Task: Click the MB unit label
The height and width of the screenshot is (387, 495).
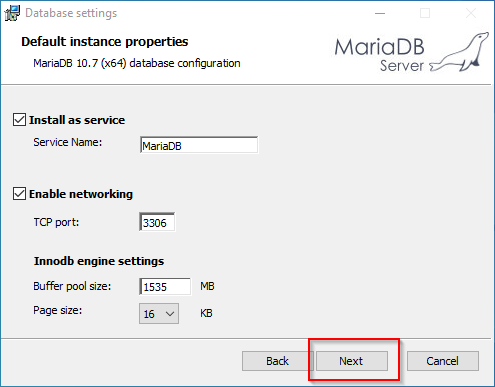Action: pyautogui.click(x=207, y=286)
